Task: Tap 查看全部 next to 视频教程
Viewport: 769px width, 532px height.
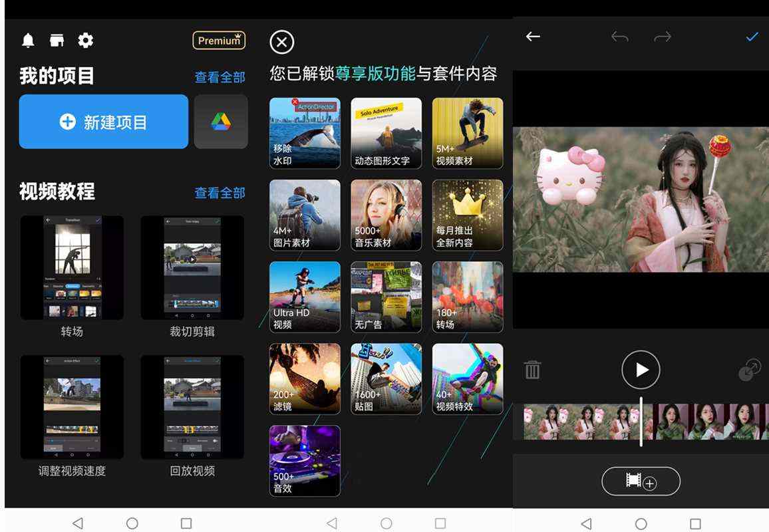Action: pyautogui.click(x=220, y=193)
